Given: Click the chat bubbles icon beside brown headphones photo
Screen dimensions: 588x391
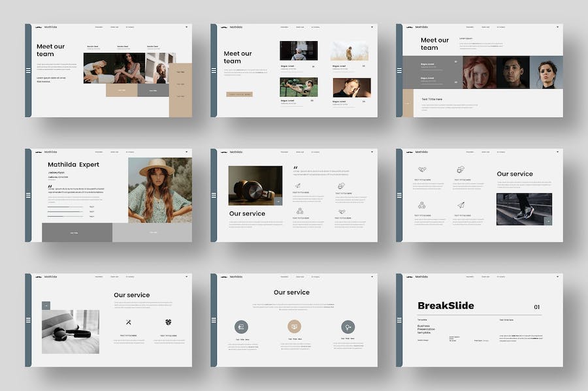Looking at the screenshot, I should (x=340, y=186).
